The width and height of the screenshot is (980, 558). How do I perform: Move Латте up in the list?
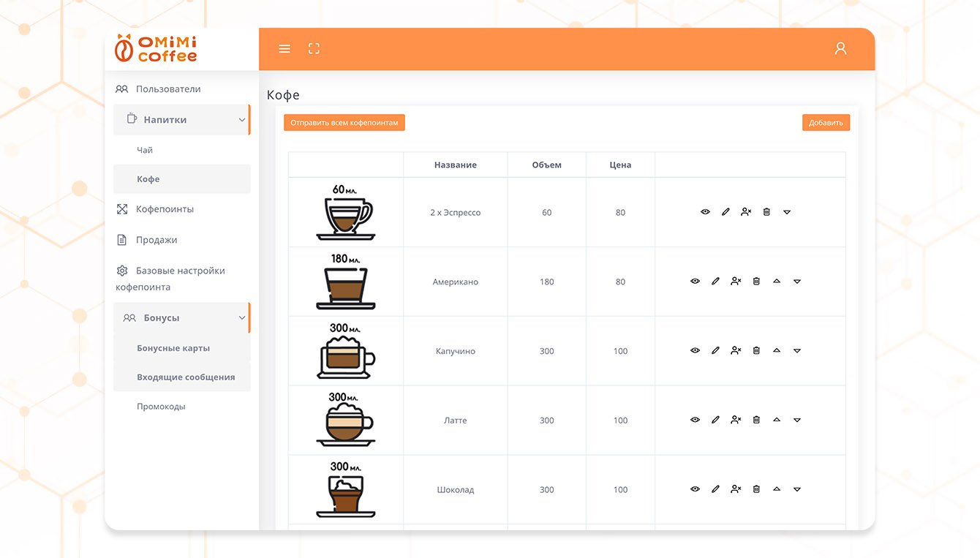pos(777,421)
